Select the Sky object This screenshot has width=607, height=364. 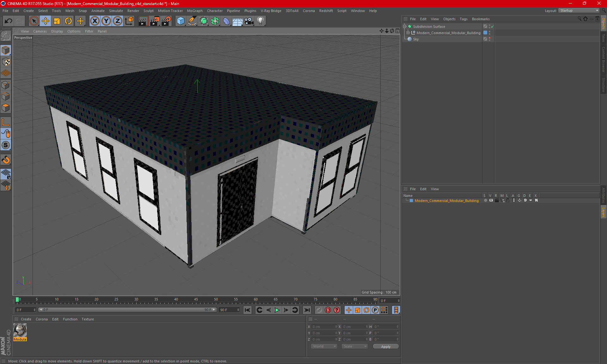click(416, 39)
